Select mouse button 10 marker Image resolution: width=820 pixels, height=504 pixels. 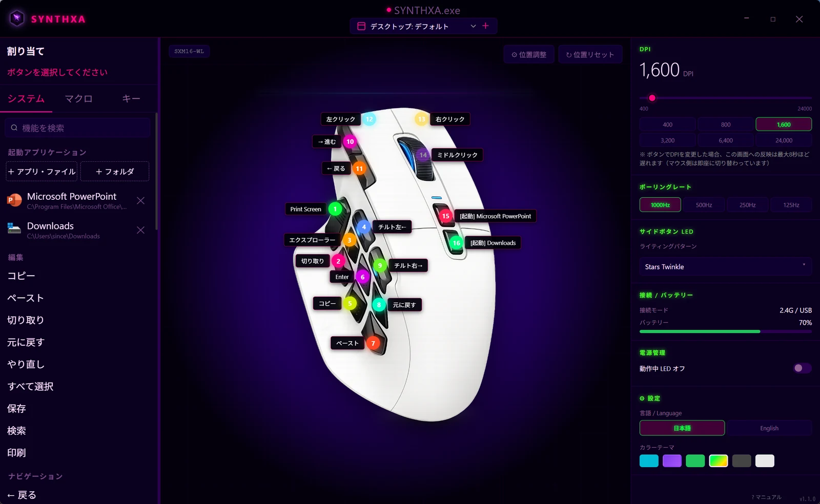pos(350,142)
